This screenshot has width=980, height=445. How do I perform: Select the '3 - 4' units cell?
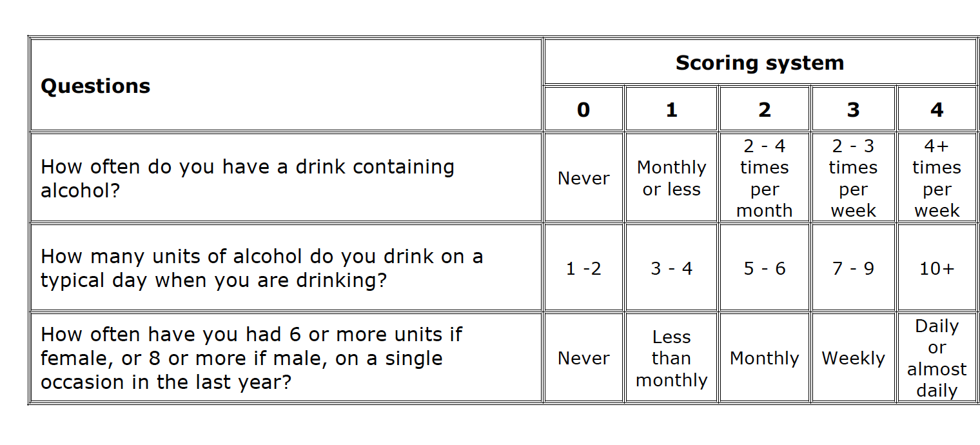point(671,268)
